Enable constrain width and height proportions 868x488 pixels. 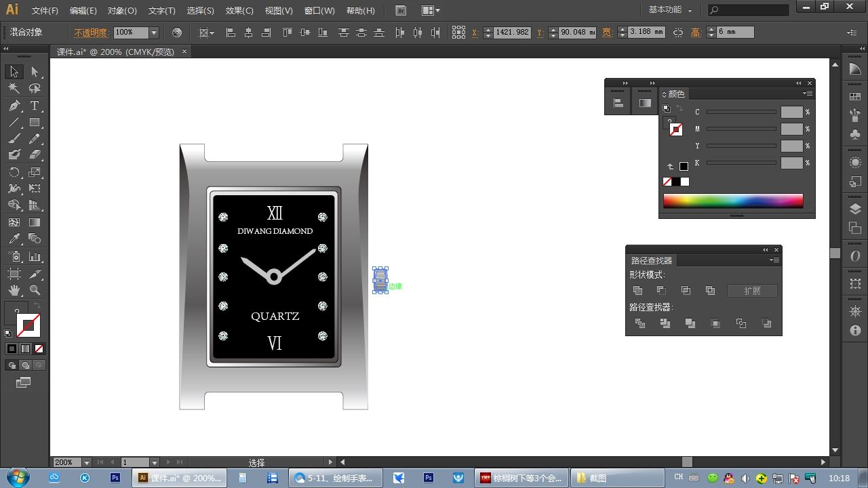click(678, 33)
